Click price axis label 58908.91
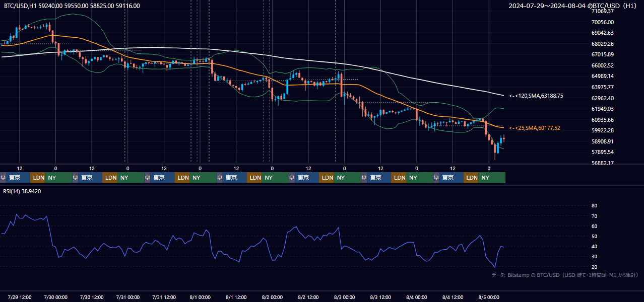Image resolution: width=644 pixels, height=302 pixels. (602, 141)
